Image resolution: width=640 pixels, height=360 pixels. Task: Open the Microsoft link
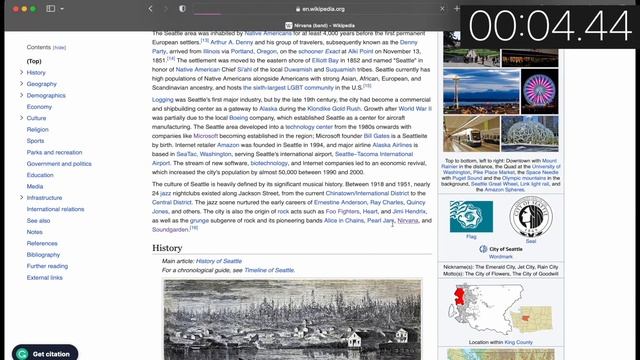[205, 136]
